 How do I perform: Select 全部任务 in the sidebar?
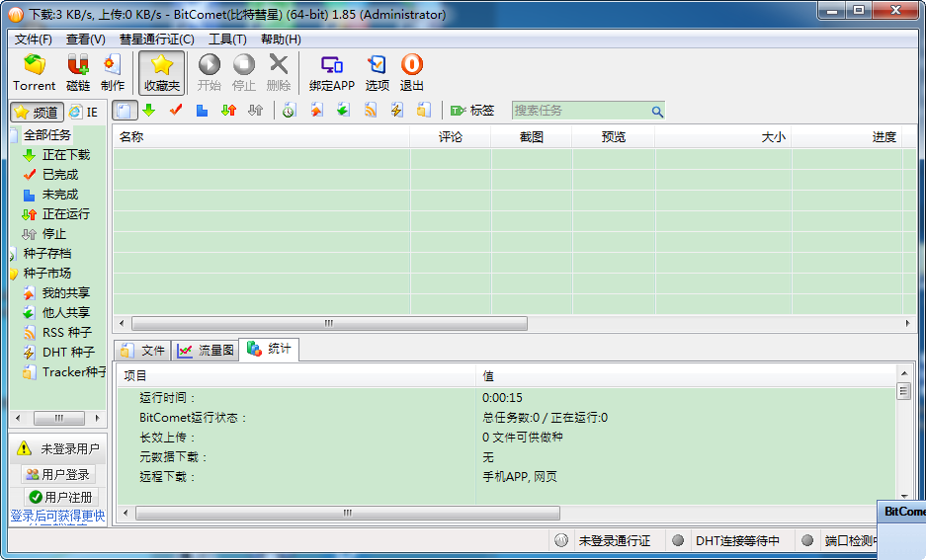click(x=47, y=135)
